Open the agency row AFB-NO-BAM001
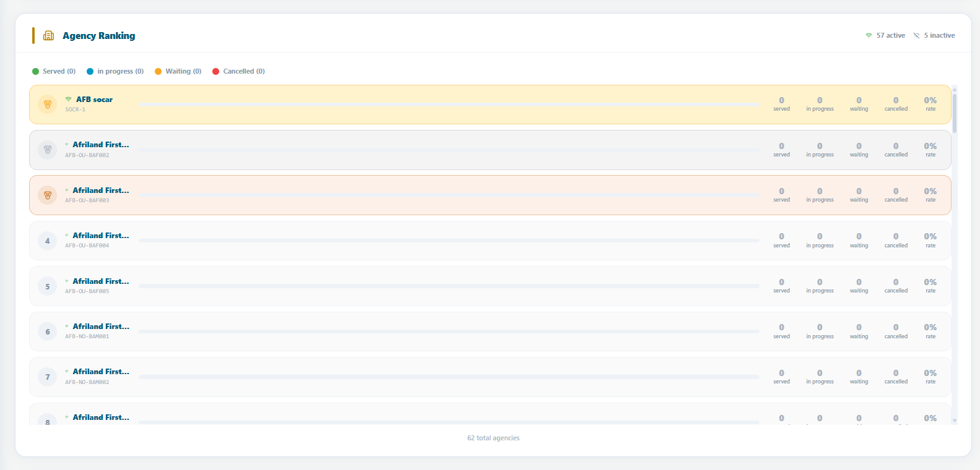 point(490,331)
